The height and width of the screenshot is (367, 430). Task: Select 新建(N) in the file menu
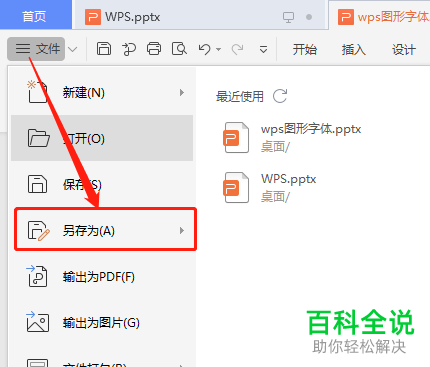(102, 92)
